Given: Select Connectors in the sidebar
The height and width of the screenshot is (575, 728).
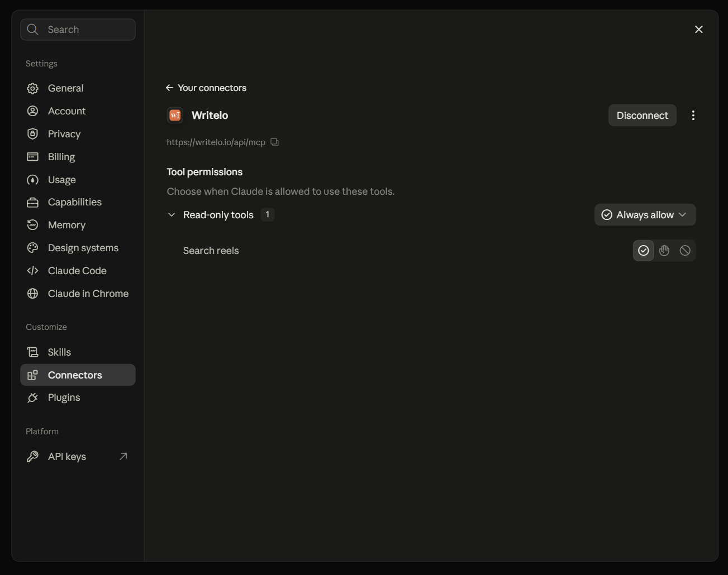Looking at the screenshot, I should tap(78, 375).
